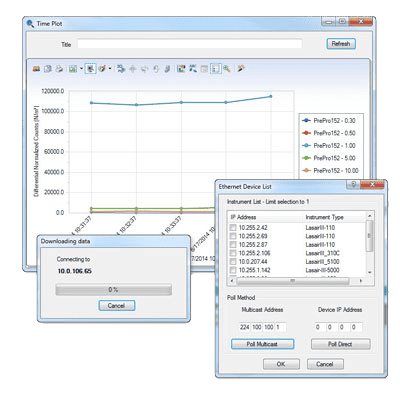400x400 pixels.
Task: Click the right scroll arrow of instrument list
Action: pos(361,281)
